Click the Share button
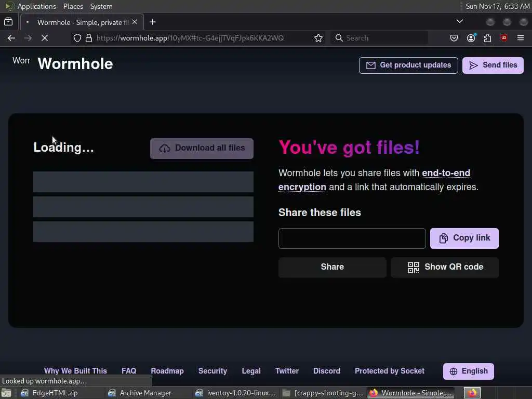Image resolution: width=532 pixels, height=399 pixels. pyautogui.click(x=332, y=267)
